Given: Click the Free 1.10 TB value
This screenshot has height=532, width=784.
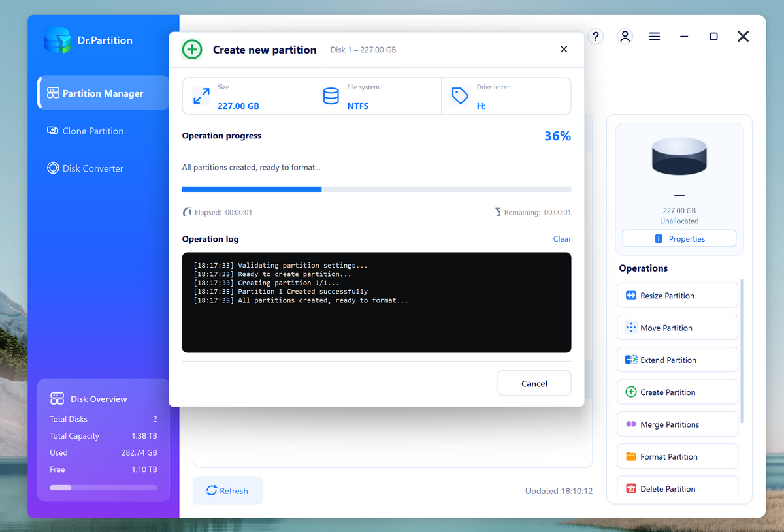Looking at the screenshot, I should (x=144, y=469).
